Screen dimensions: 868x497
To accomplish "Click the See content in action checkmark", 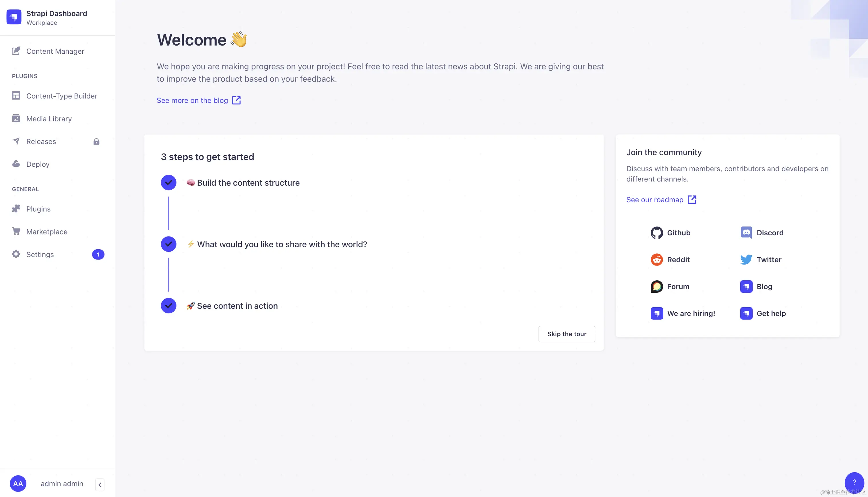I will (168, 306).
